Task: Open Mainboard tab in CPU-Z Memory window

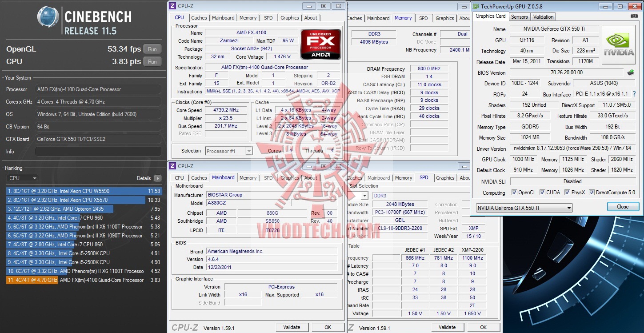Action: [x=378, y=18]
